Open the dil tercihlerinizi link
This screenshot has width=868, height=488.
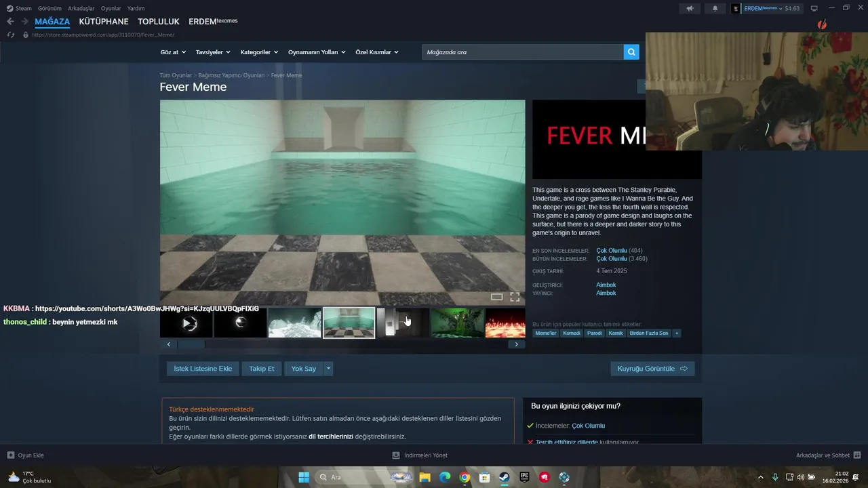(x=331, y=436)
